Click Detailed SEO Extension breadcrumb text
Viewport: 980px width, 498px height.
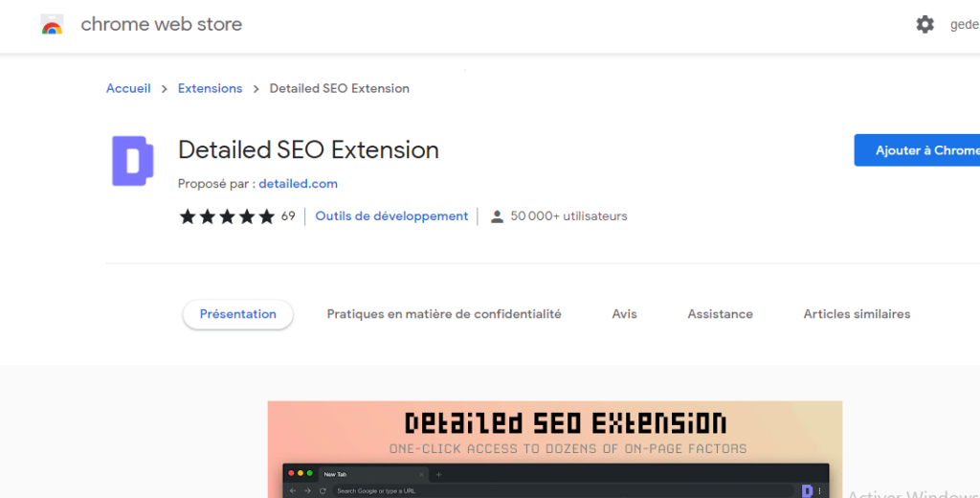point(340,88)
